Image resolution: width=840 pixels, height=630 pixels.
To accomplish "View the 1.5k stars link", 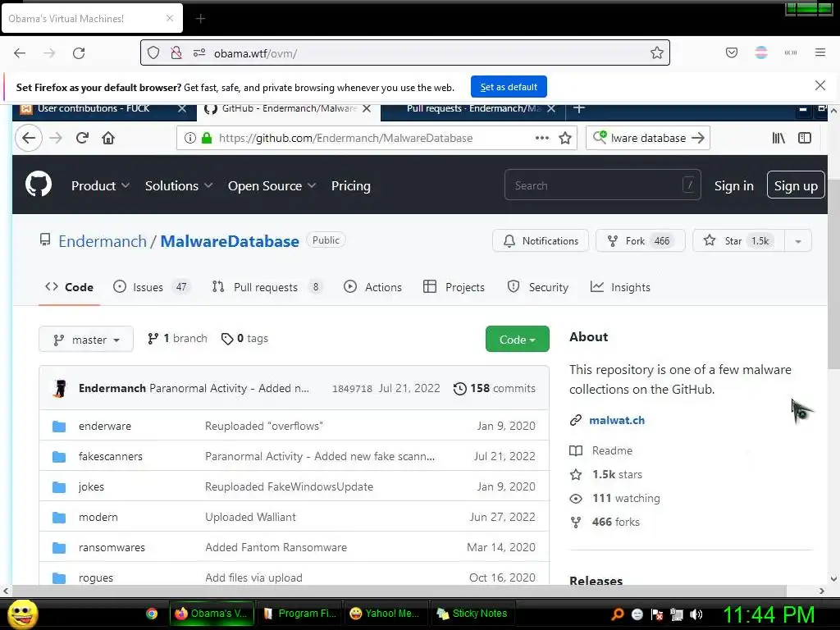I will (x=617, y=475).
